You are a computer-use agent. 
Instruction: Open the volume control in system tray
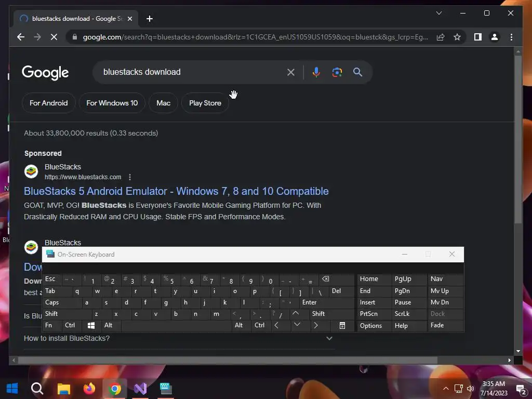(471, 389)
